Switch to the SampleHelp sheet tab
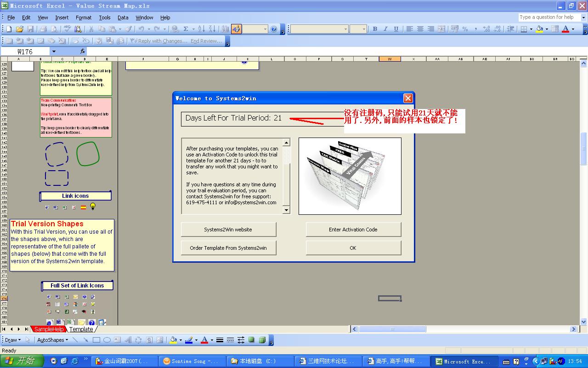Image resolution: width=588 pixels, height=368 pixels. pos(49,329)
